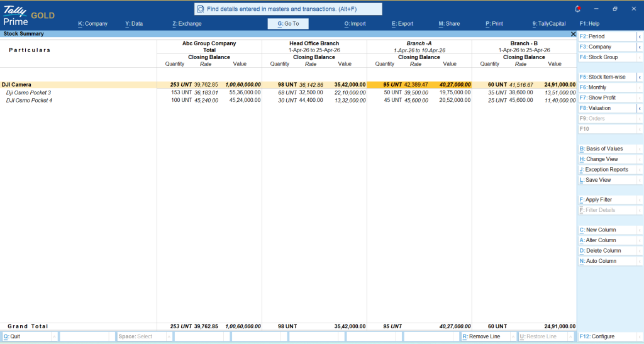Open the P: Print menu
Viewport: 644px width, 344px height.
click(x=494, y=24)
